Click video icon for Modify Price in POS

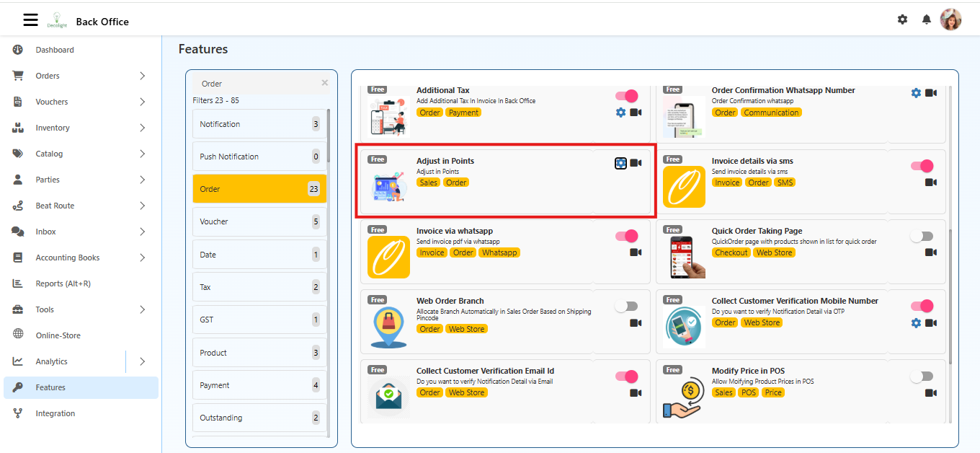[931, 392]
